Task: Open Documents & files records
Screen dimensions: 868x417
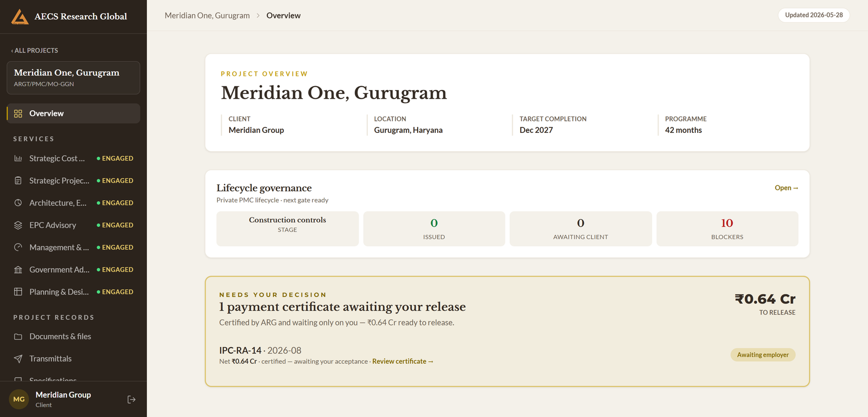Action: (73, 337)
